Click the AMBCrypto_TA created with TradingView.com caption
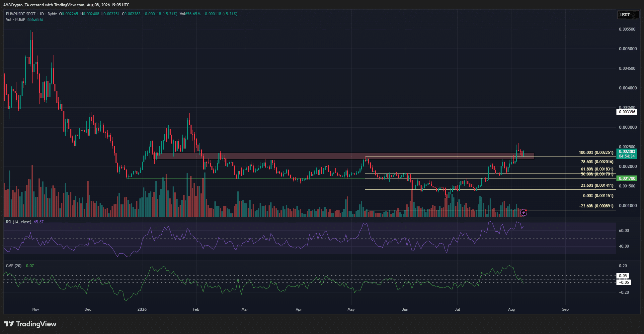The image size is (644, 334). pyautogui.click(x=44, y=5)
